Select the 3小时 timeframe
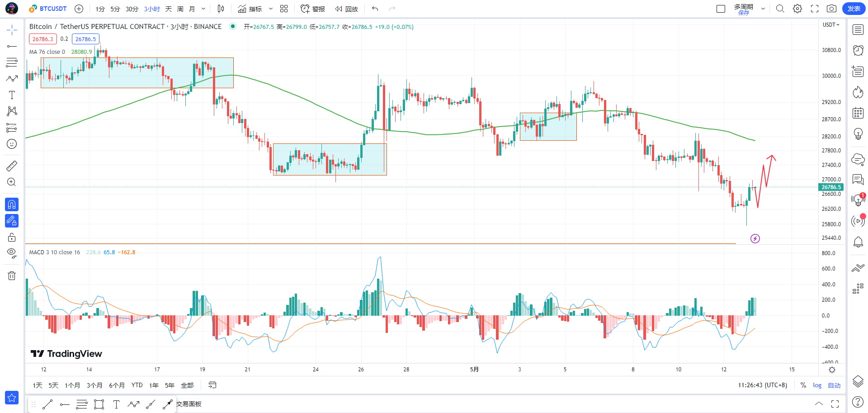The width and height of the screenshot is (868, 413). tap(152, 9)
